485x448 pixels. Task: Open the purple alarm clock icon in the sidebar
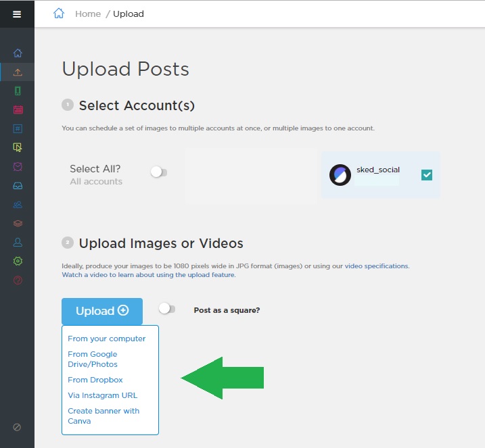[x=18, y=166]
